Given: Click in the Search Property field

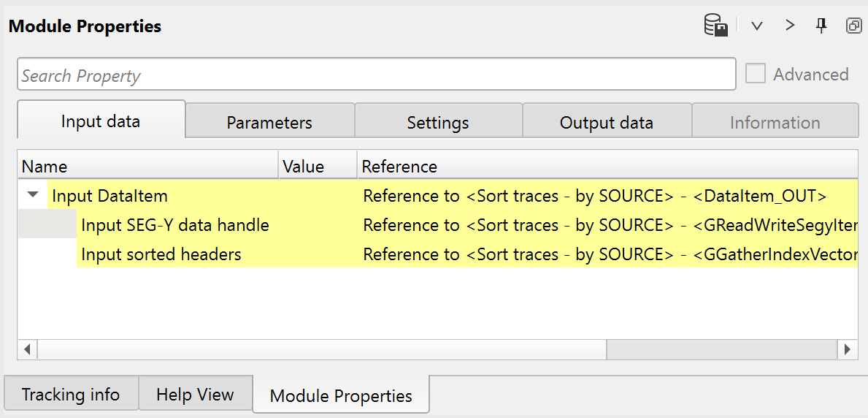Looking at the screenshot, I should (x=376, y=75).
